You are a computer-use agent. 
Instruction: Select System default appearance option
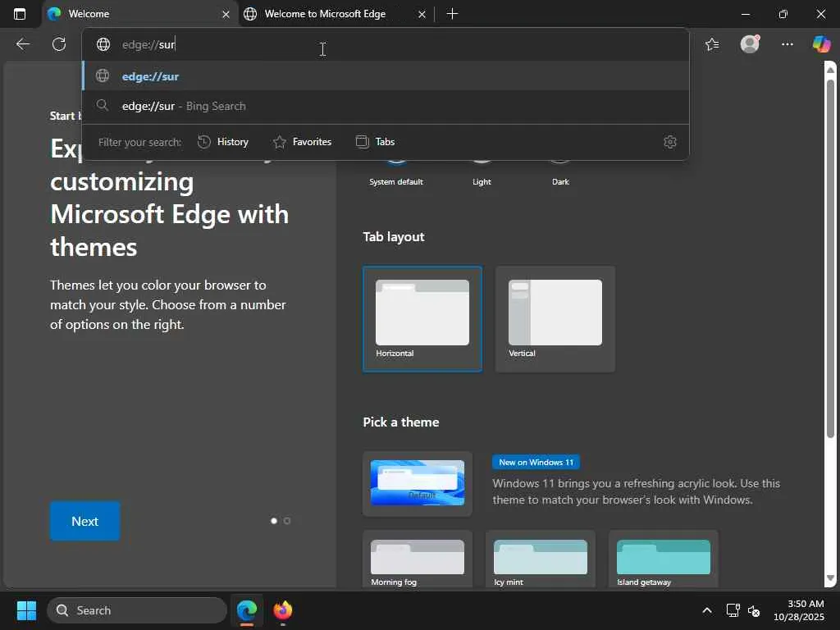(396, 181)
